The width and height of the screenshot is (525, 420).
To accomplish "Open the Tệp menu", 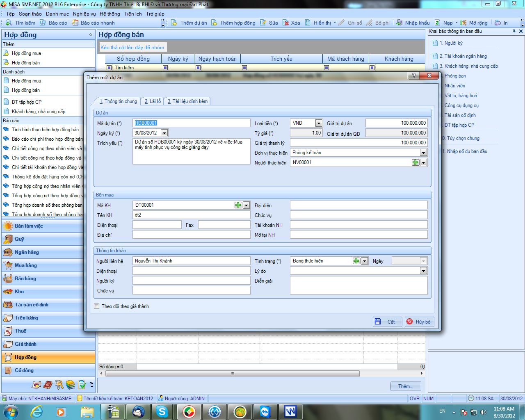I will point(10,14).
